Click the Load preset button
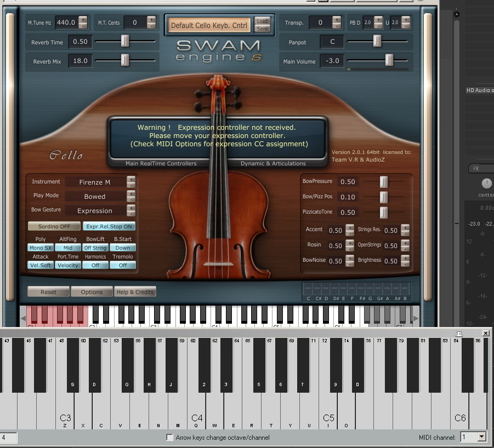Image resolution: width=494 pixels, height=448 pixels. tap(262, 21)
